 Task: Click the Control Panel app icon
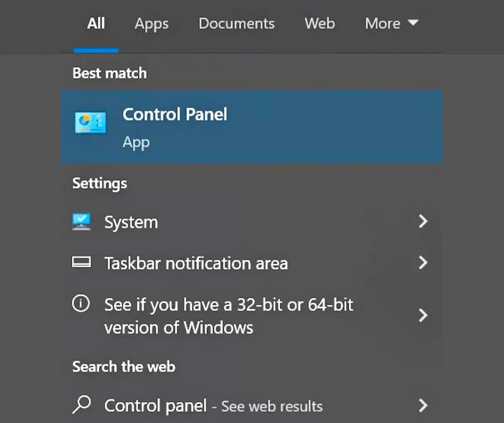(90, 122)
